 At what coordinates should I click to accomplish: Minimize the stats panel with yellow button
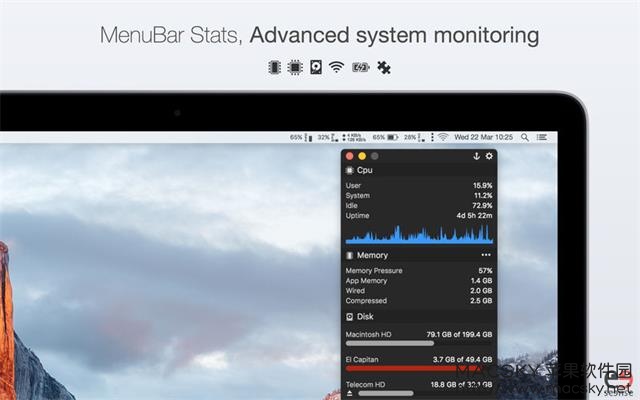pyautogui.click(x=362, y=156)
